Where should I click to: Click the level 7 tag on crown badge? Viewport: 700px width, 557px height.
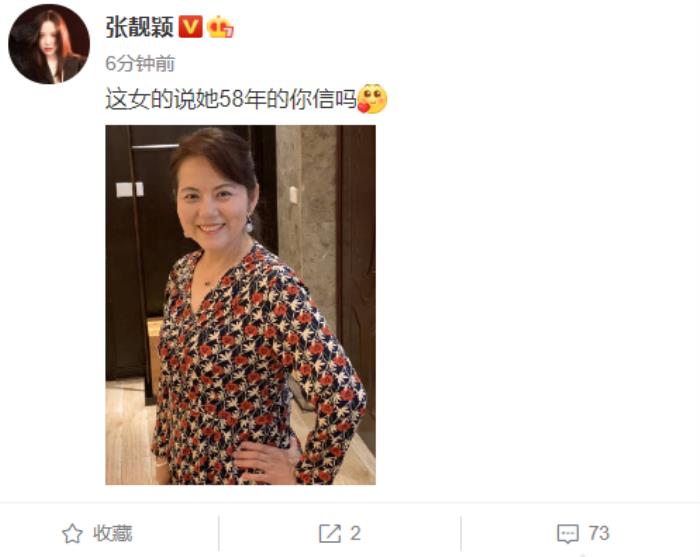[228, 32]
